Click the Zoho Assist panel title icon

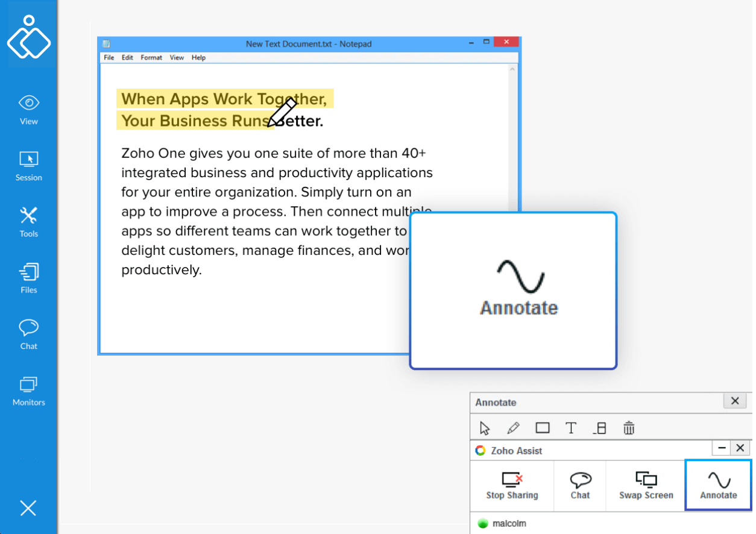480,450
